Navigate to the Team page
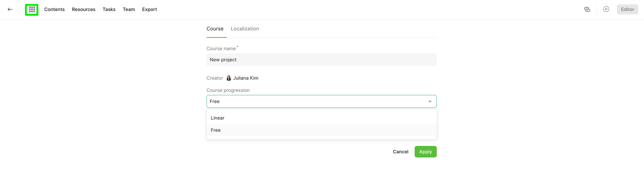Image resolution: width=644 pixels, height=169 pixels. [129, 9]
